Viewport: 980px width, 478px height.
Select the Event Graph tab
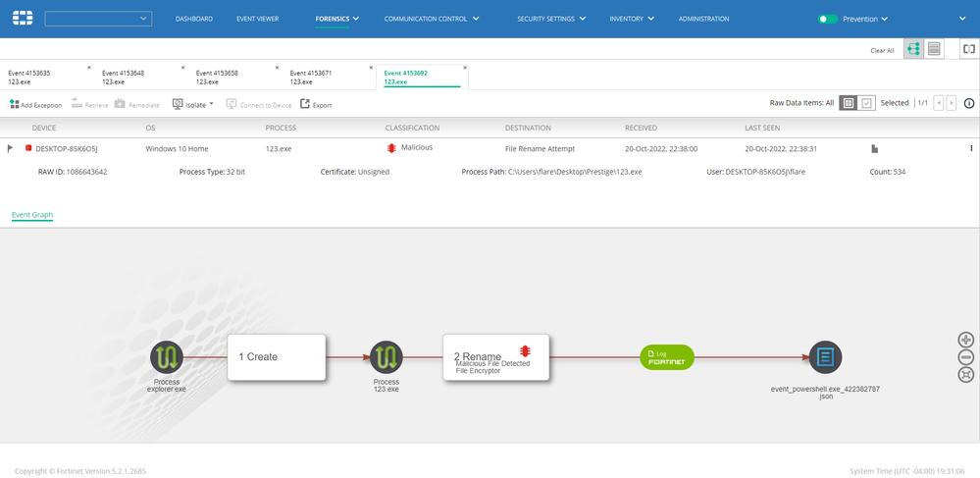(x=32, y=215)
